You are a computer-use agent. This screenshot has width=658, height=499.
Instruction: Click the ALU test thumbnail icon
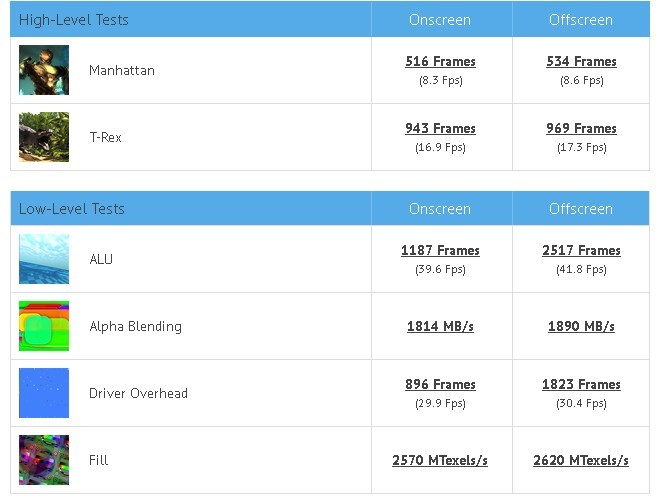point(44,259)
